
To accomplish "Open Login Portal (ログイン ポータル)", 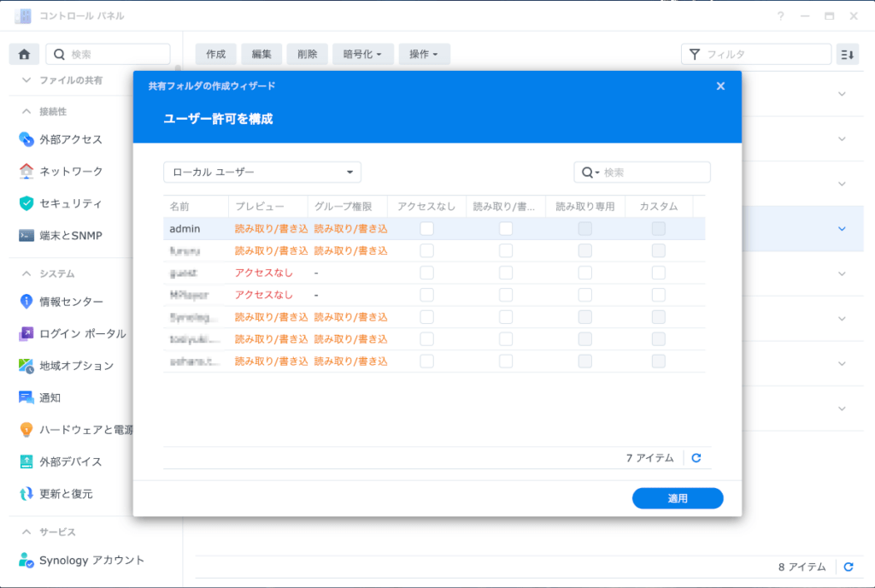I will 72,333.
